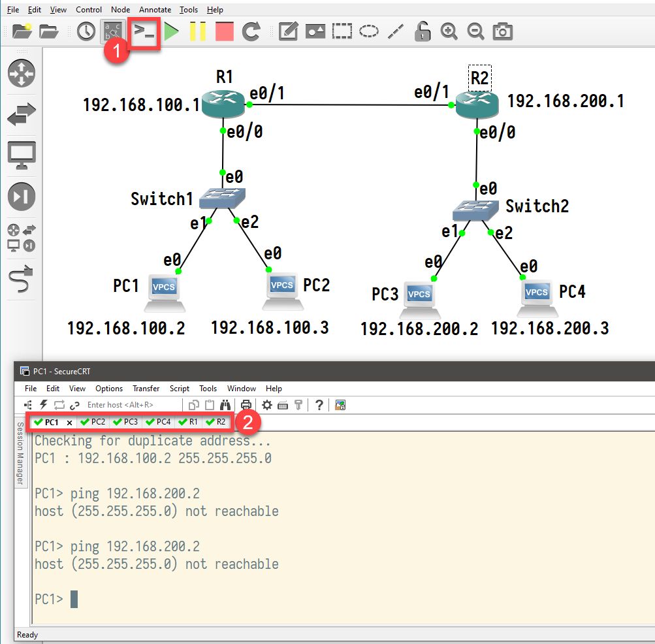655x644 pixels.
Task: Select Switch2 node on canvas
Action: coord(475,210)
